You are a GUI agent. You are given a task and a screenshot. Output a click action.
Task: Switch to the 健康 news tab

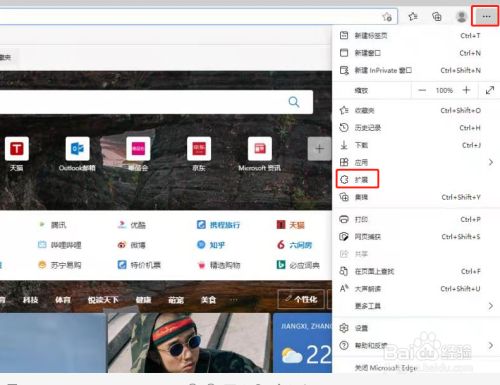click(x=144, y=300)
